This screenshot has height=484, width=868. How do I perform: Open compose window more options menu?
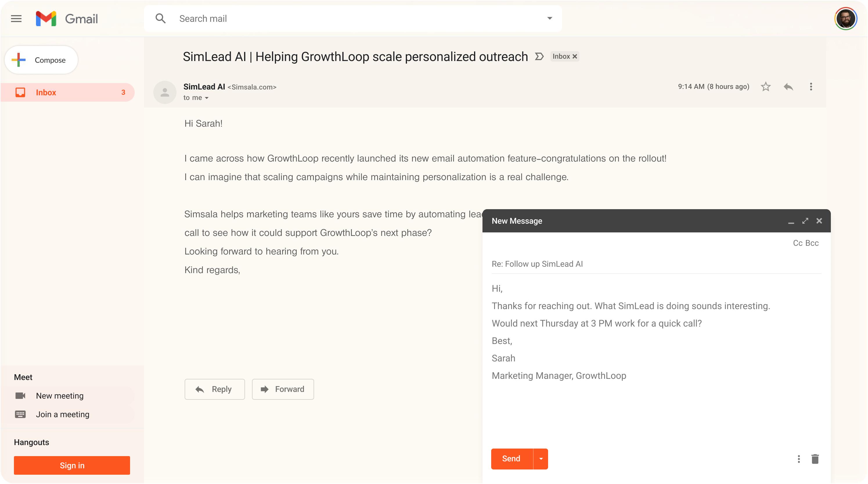click(x=799, y=459)
